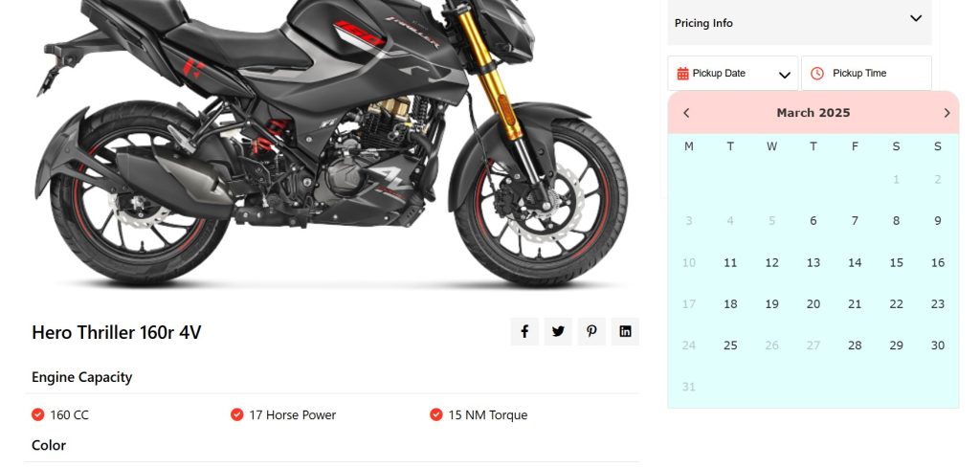
Task: Select March 30 in date picker
Action: [938, 345]
